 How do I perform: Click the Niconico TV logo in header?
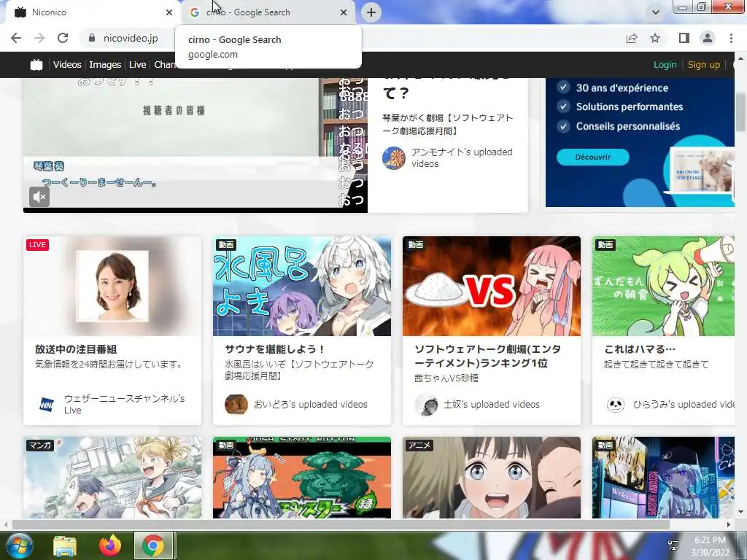(x=36, y=65)
